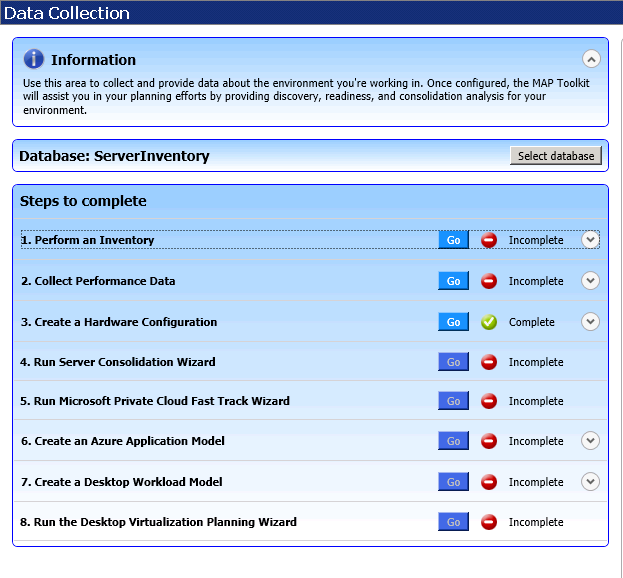Screen dimensions: 623x578
Task: Expand the Create an Azure Application Model step
Action: coord(590,441)
